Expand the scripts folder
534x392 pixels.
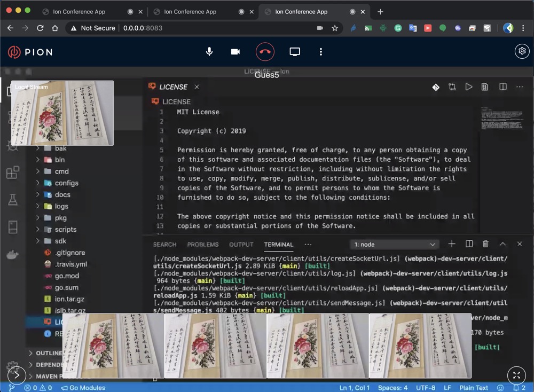click(x=65, y=229)
